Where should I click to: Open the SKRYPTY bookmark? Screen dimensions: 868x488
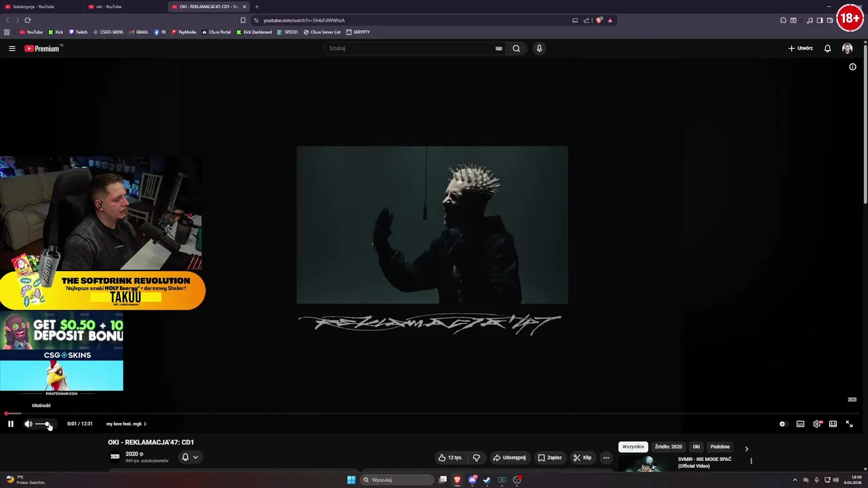pyautogui.click(x=358, y=32)
